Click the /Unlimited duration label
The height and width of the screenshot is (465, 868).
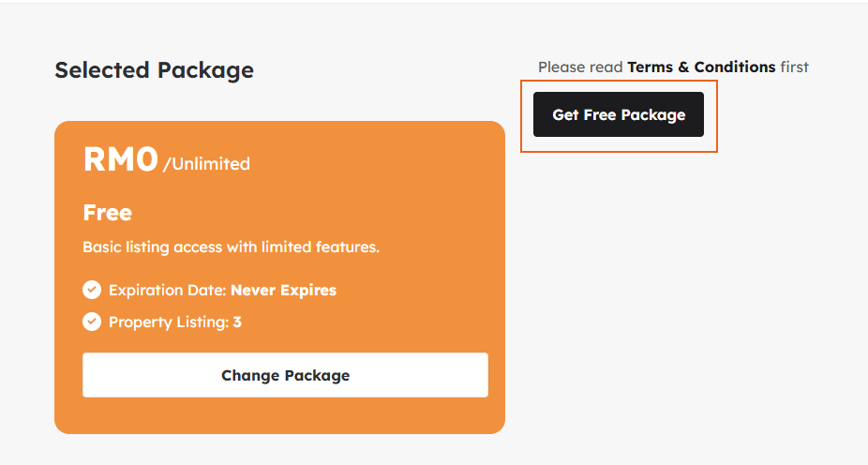(x=206, y=164)
